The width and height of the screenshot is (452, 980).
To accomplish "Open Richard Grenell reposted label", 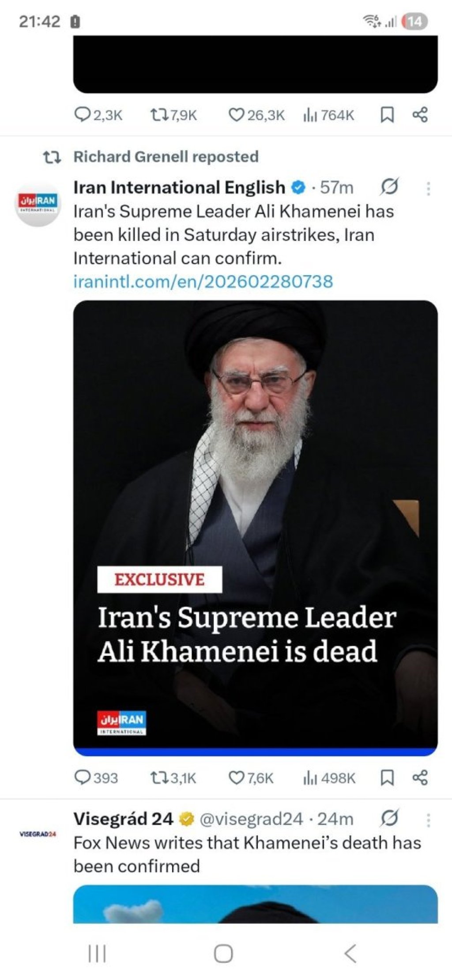I will 166,157.
